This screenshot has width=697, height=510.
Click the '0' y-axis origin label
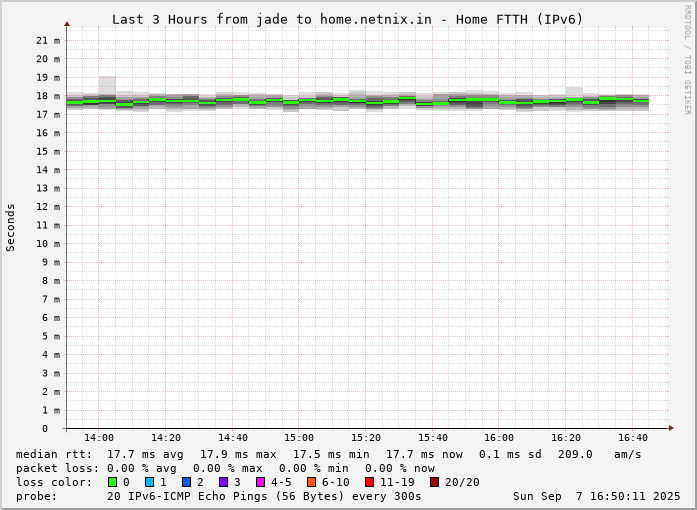(45, 429)
